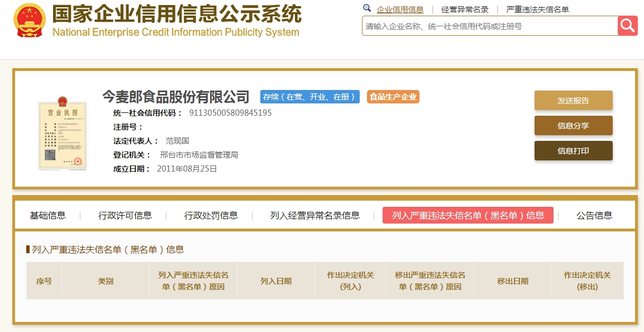The width and height of the screenshot is (644, 332).
Task: Click the 作出决定机关(移出) column header
Action: pos(588,281)
